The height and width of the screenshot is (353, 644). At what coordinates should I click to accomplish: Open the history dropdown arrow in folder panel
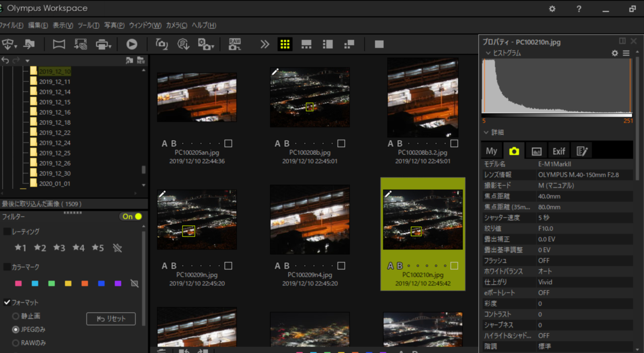tap(27, 61)
